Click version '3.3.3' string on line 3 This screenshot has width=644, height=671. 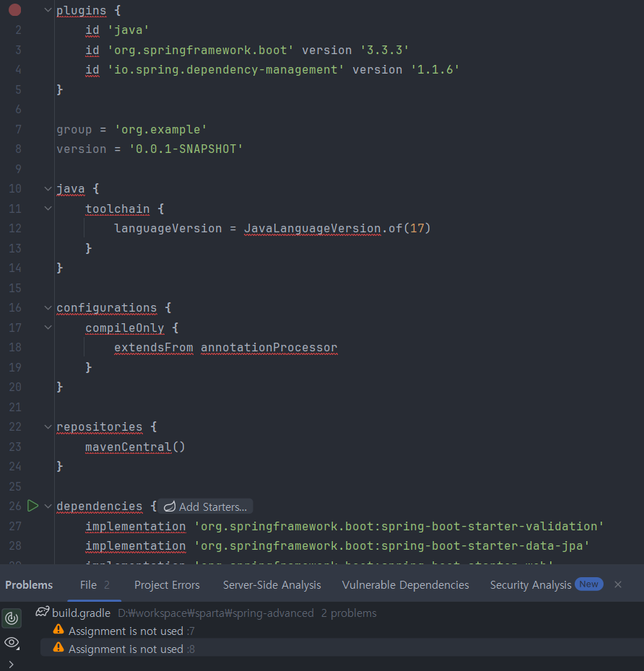(x=385, y=50)
